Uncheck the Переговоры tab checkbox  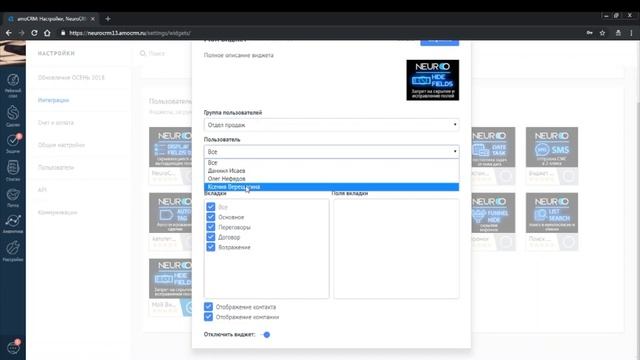[x=211, y=227]
